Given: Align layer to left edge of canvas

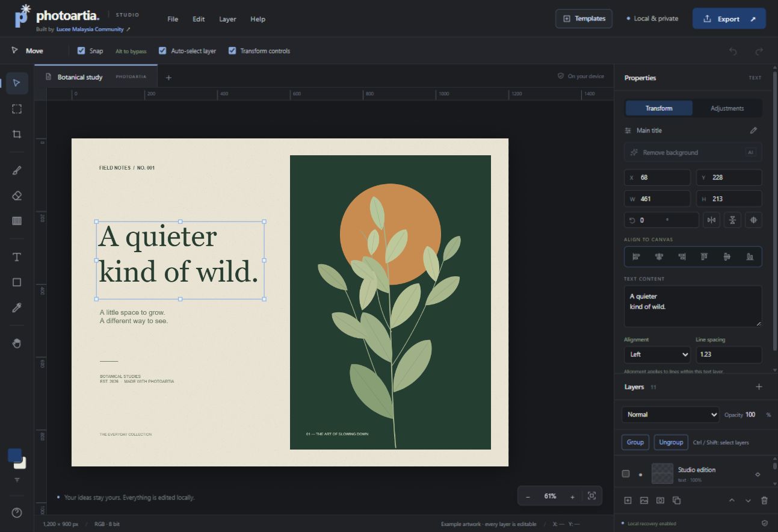Looking at the screenshot, I should point(636,256).
